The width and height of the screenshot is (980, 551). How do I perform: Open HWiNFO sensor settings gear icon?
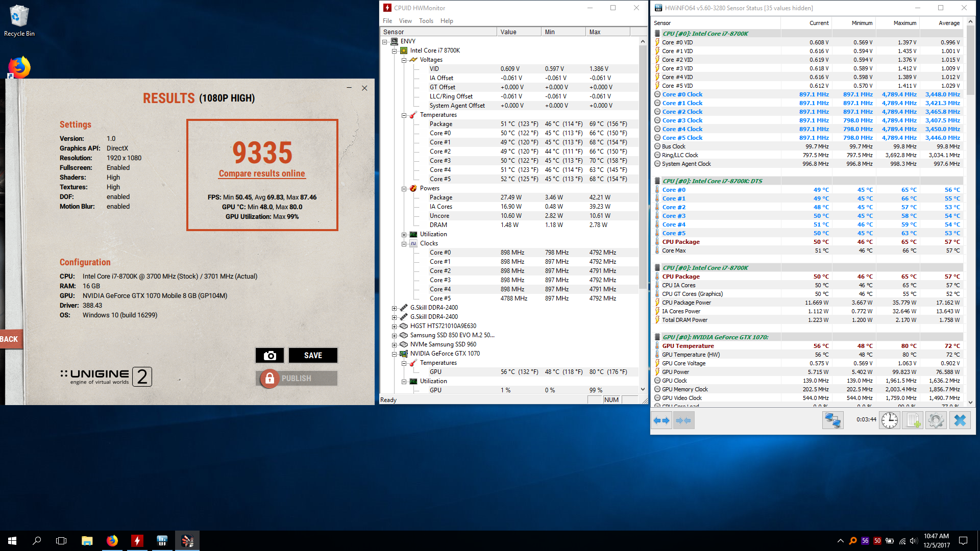936,420
